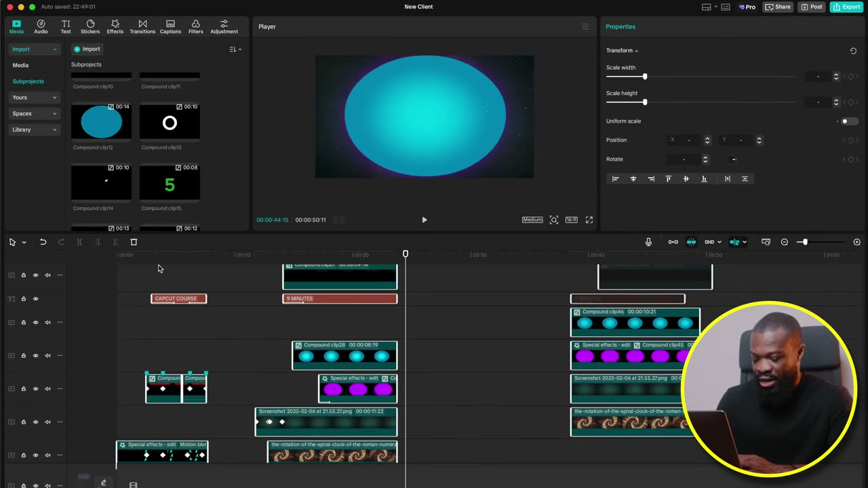Go to the Effects tab
The width and height of the screenshot is (868, 488).
[x=115, y=26]
